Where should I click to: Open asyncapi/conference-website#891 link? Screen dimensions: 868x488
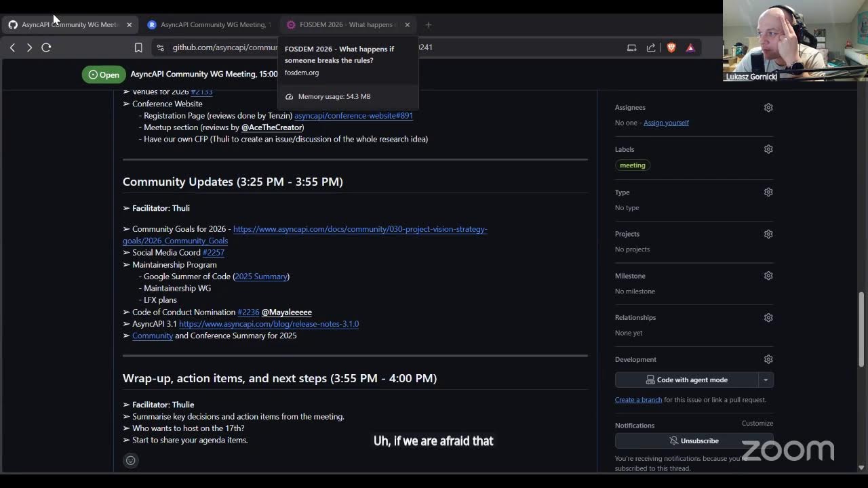click(x=353, y=116)
